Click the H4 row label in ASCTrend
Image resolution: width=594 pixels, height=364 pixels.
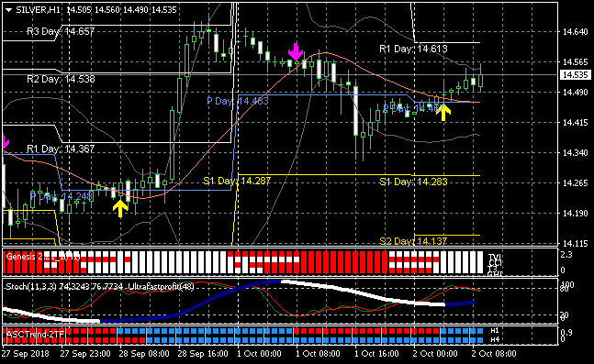click(x=495, y=339)
